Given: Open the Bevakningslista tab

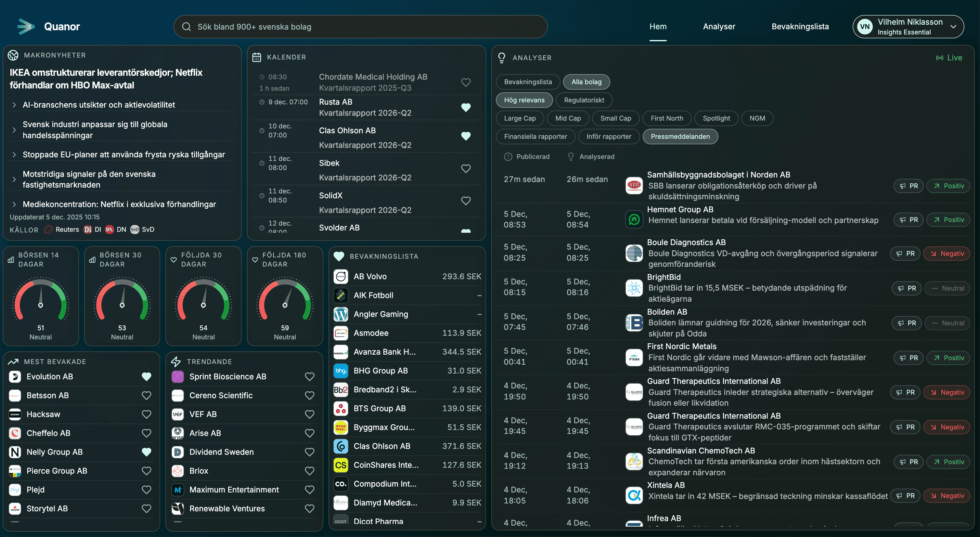Looking at the screenshot, I should tap(800, 26).
